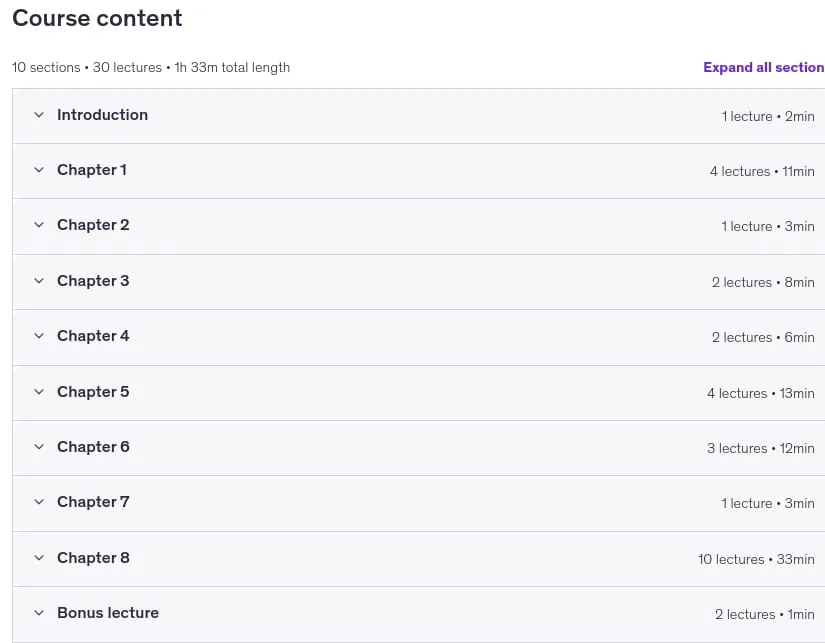This screenshot has height=643, width=825.
Task: Click Chapter 2's '1 lecture • 3min' text
Action: 768,226
